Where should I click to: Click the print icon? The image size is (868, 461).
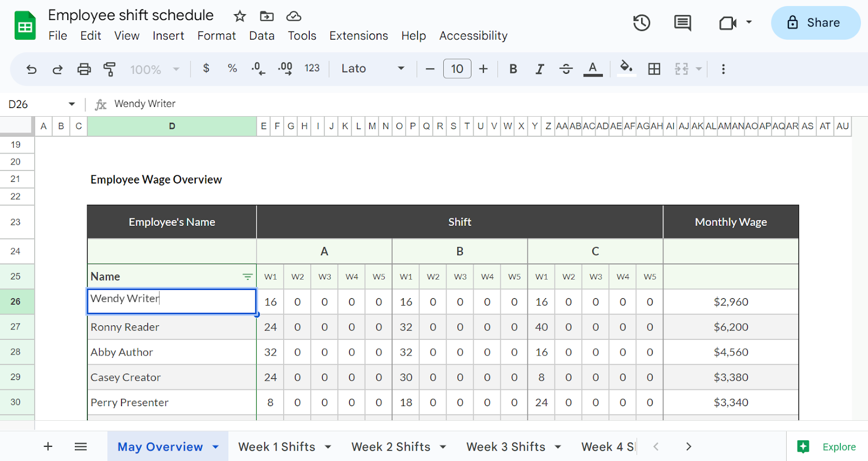click(84, 69)
